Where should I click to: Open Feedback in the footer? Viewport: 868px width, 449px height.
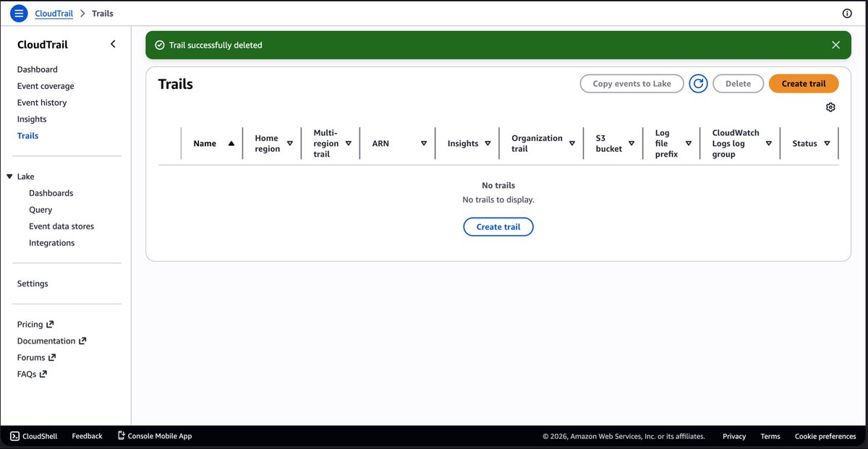coord(87,436)
